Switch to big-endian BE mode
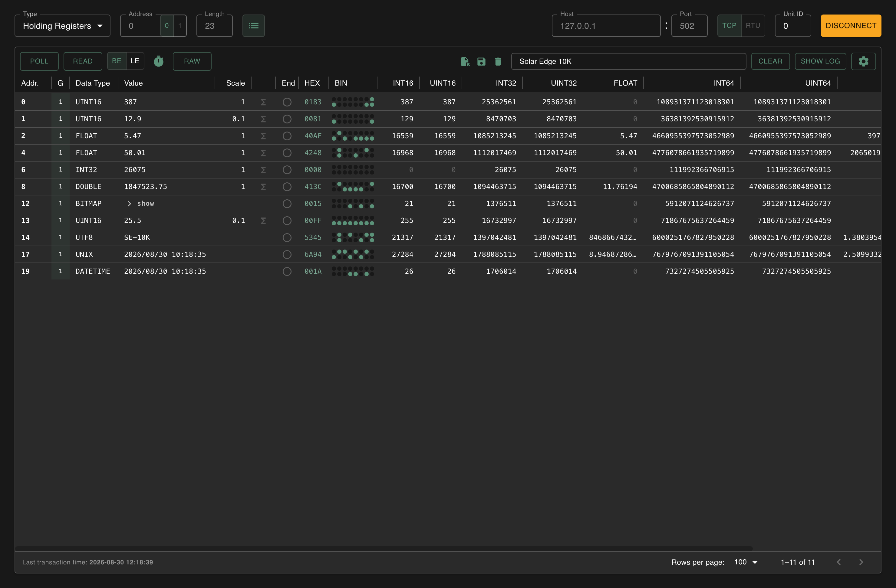Image resolution: width=896 pixels, height=588 pixels. (117, 61)
